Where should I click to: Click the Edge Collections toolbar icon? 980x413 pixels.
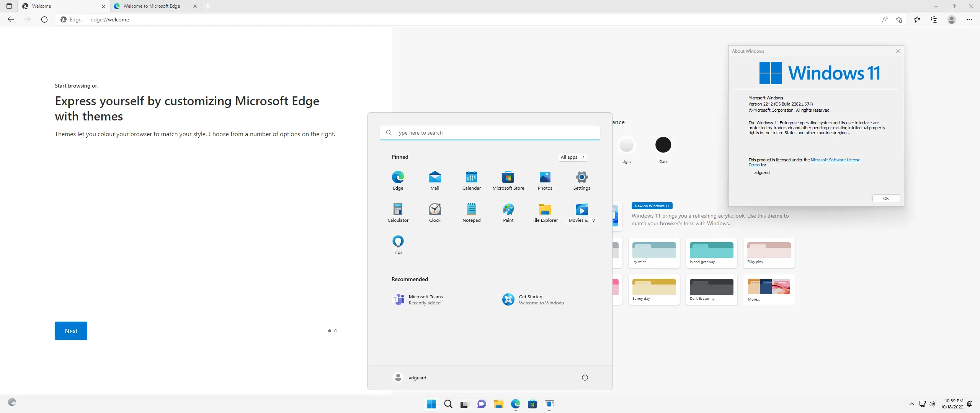[934, 20]
